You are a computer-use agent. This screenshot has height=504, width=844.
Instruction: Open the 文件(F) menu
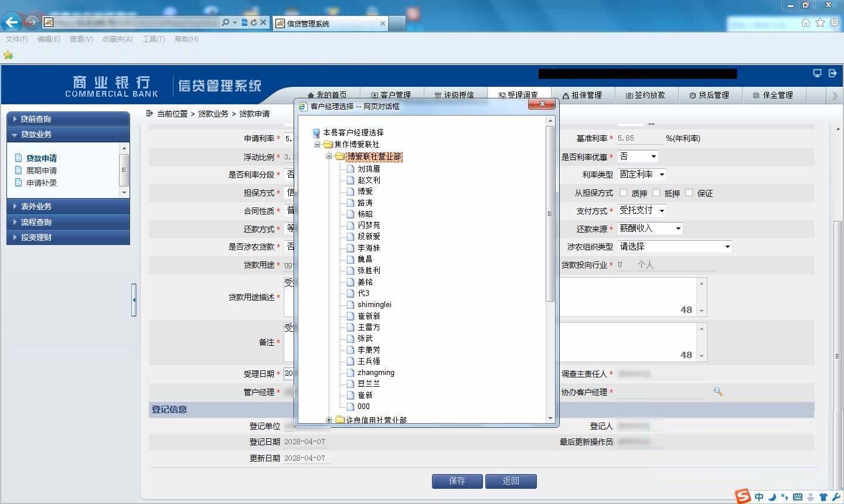[17, 39]
